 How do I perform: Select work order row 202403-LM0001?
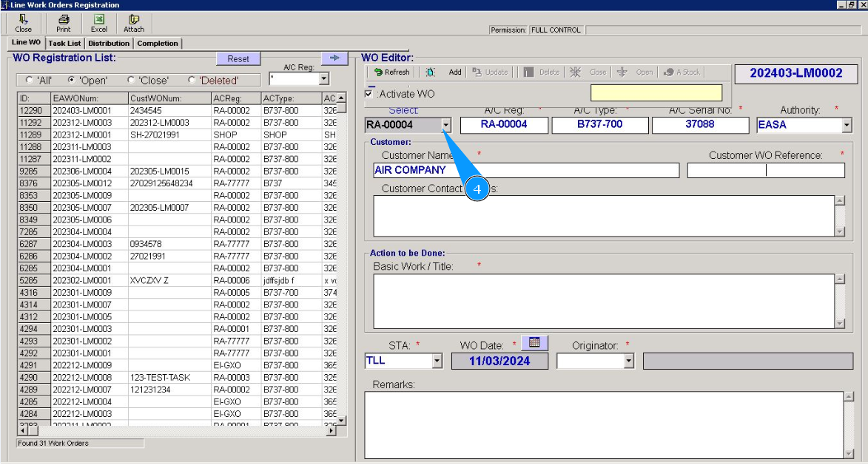[x=81, y=110]
